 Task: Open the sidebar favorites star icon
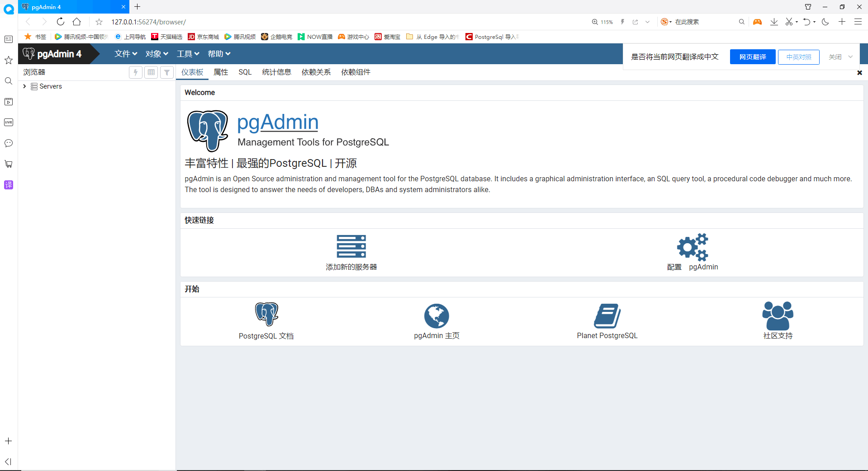coord(9,60)
